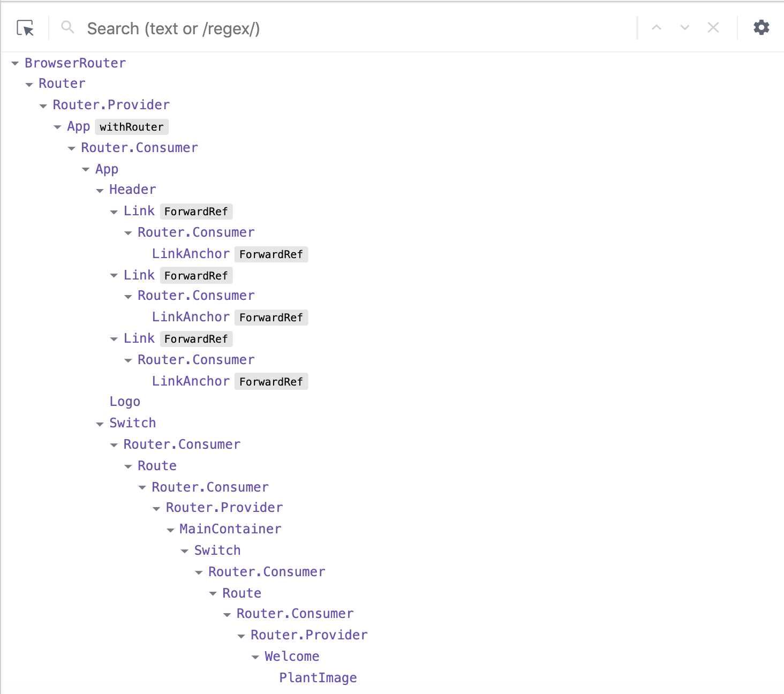Select the App component with withRouter badge
784x694 pixels.
tap(78, 126)
